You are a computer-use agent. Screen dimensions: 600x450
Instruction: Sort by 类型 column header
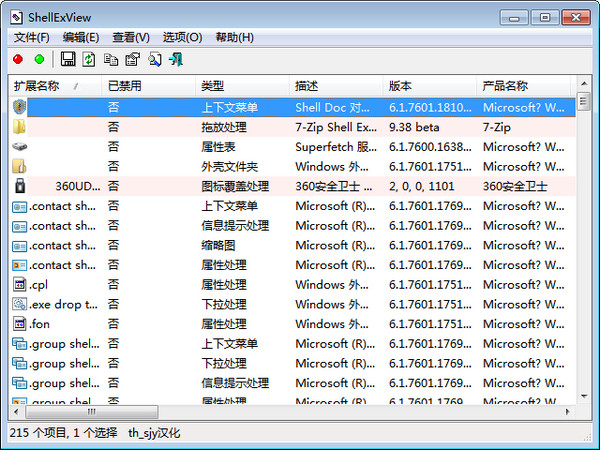[x=243, y=86]
